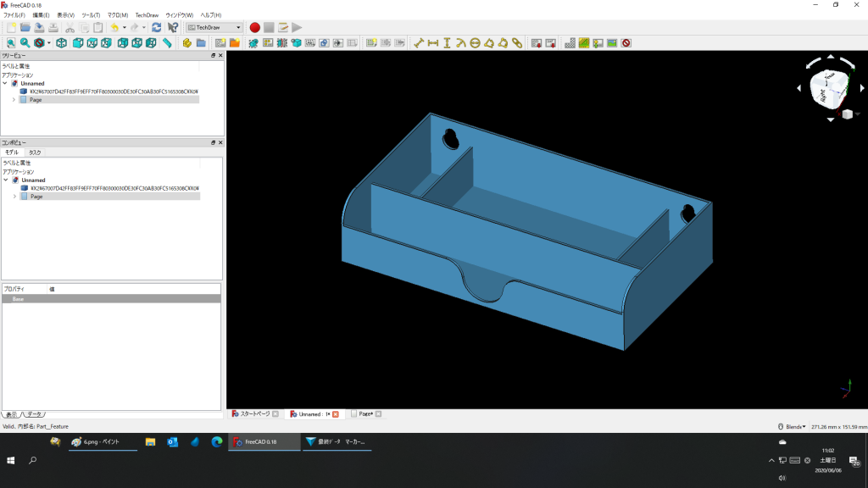Toggle view frames on or off
The image size is (868, 488).
[x=626, y=43]
